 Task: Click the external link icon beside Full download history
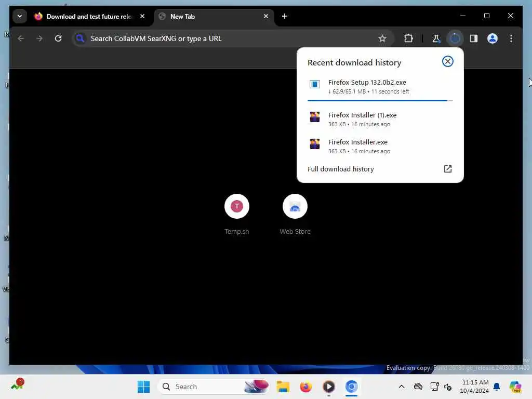point(447,169)
